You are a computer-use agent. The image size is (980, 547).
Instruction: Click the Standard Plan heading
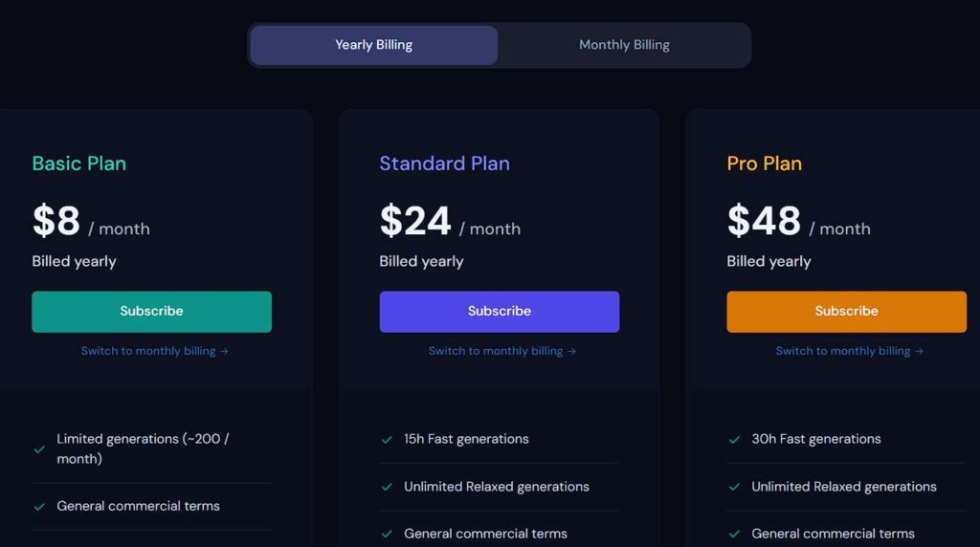444,164
